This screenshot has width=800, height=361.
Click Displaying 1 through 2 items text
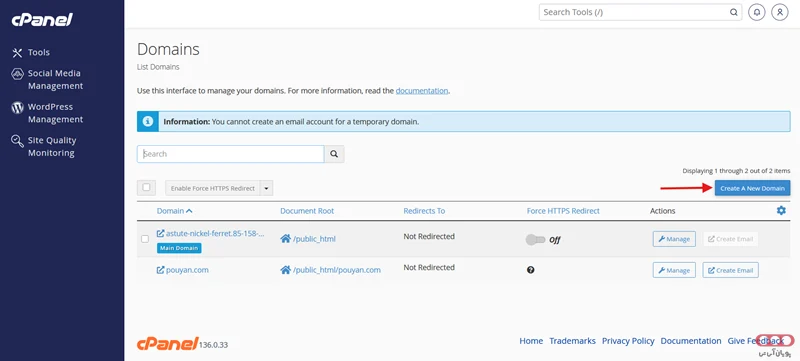click(736, 171)
